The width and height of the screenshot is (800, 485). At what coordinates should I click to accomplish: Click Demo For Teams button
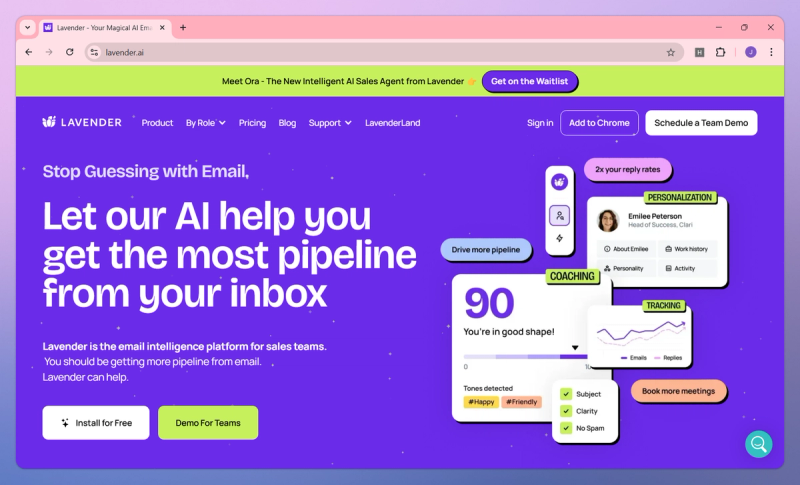pos(208,423)
